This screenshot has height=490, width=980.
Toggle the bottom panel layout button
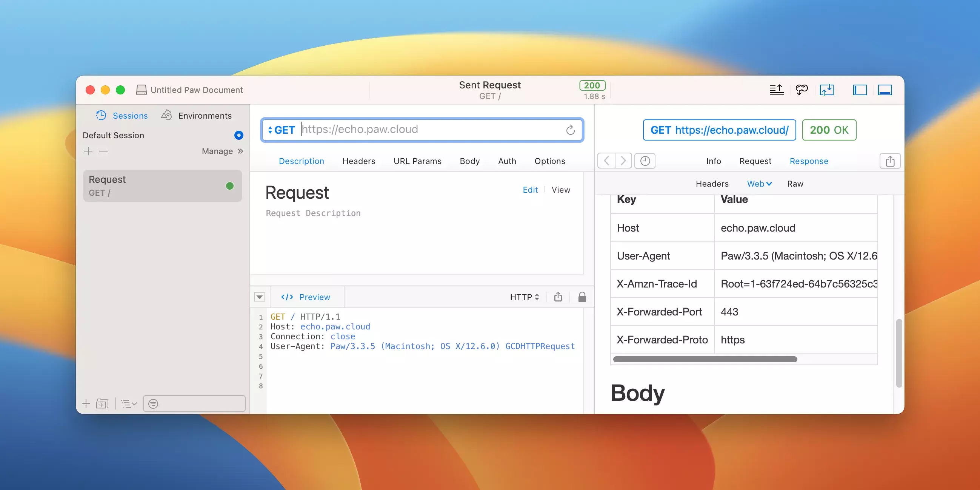(x=885, y=90)
